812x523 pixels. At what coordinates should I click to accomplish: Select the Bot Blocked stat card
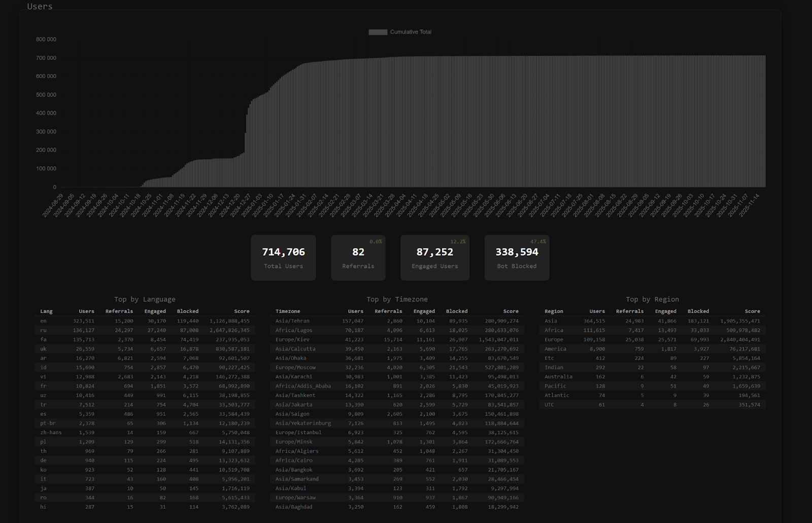click(x=517, y=258)
